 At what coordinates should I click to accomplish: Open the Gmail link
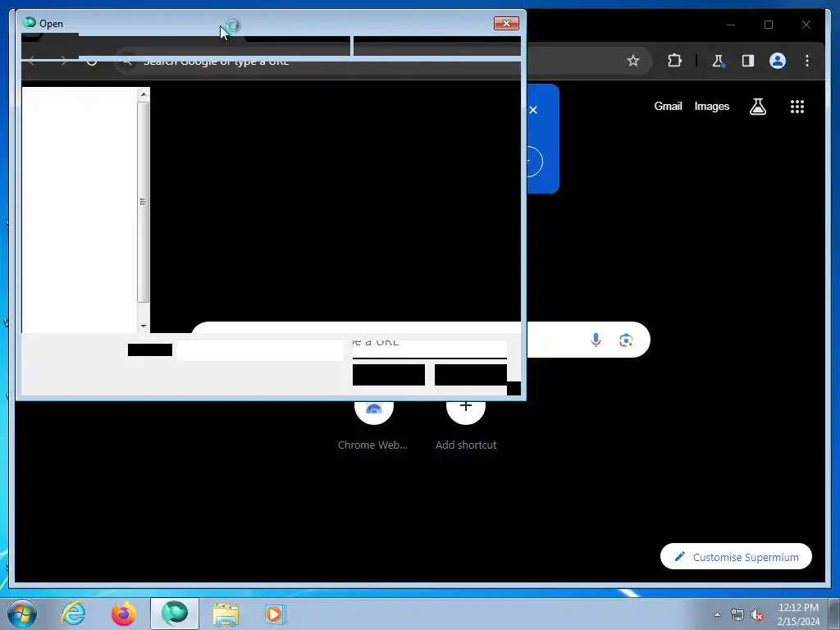click(x=668, y=106)
